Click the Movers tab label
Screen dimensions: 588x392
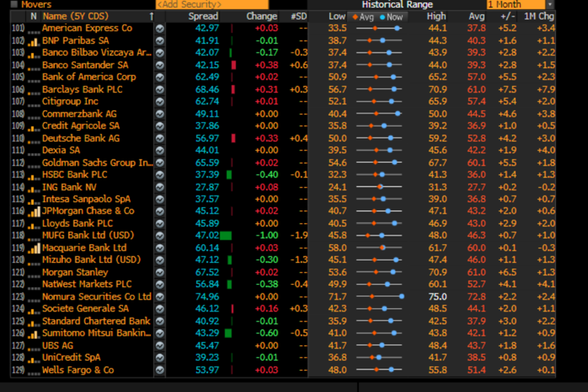tap(36, 5)
